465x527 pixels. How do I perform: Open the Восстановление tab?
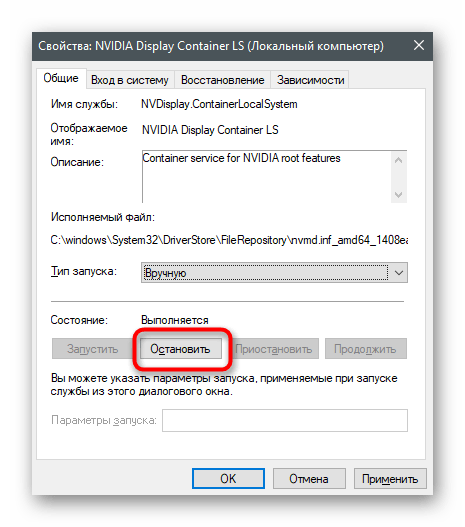click(222, 80)
